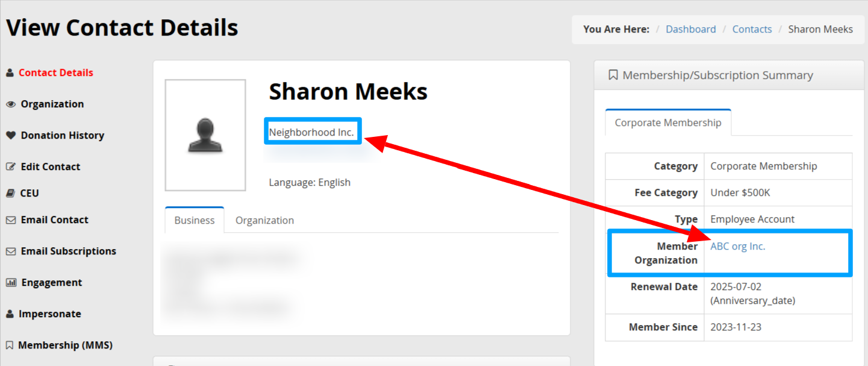This screenshot has height=366, width=868.
Task: Open the Organization tab under the profile
Action: pos(264,220)
